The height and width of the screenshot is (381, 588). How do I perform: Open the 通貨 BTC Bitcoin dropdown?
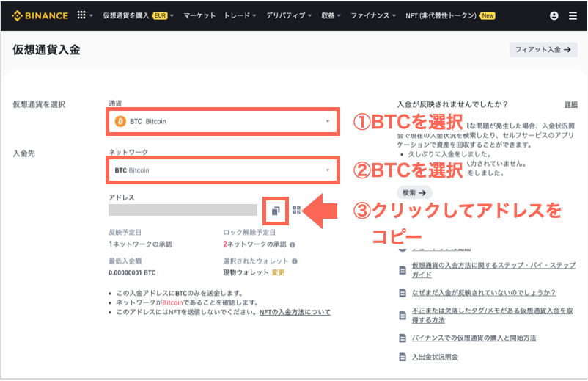pos(223,122)
